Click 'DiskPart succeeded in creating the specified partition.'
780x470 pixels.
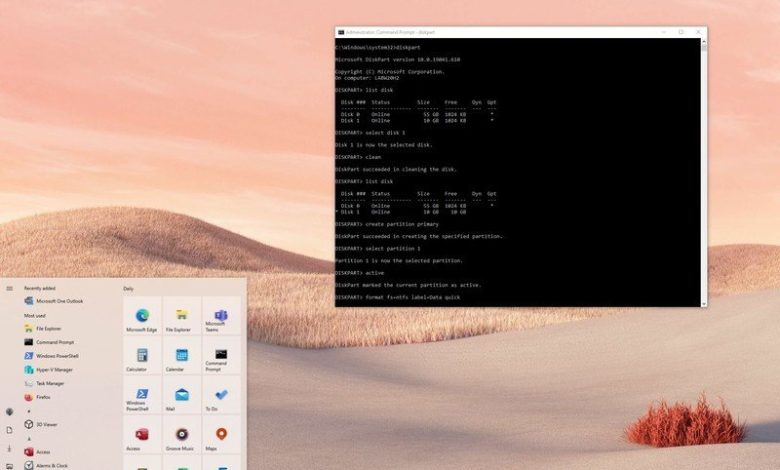tap(419, 237)
